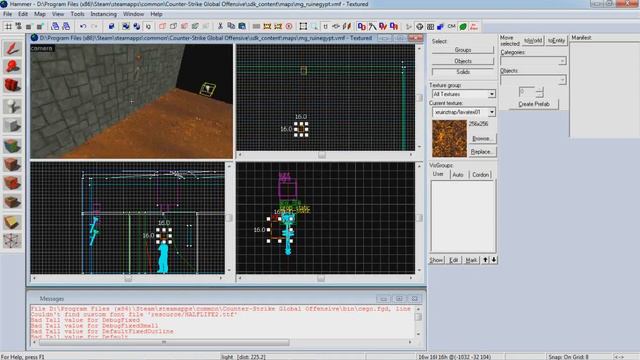The height and width of the screenshot is (360, 640).
Task: Open the Texture group dropdown
Action: tap(491, 94)
